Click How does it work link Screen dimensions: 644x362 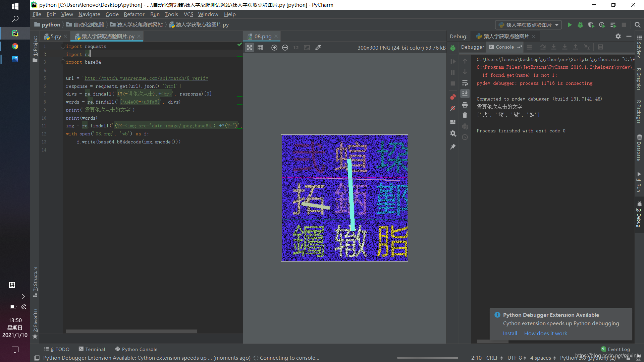pos(545,333)
